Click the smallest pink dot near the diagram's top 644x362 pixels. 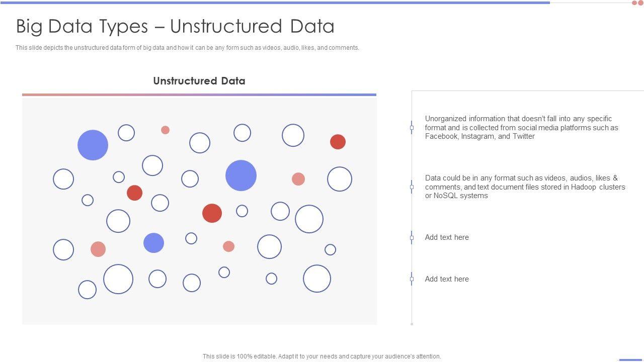pos(165,130)
